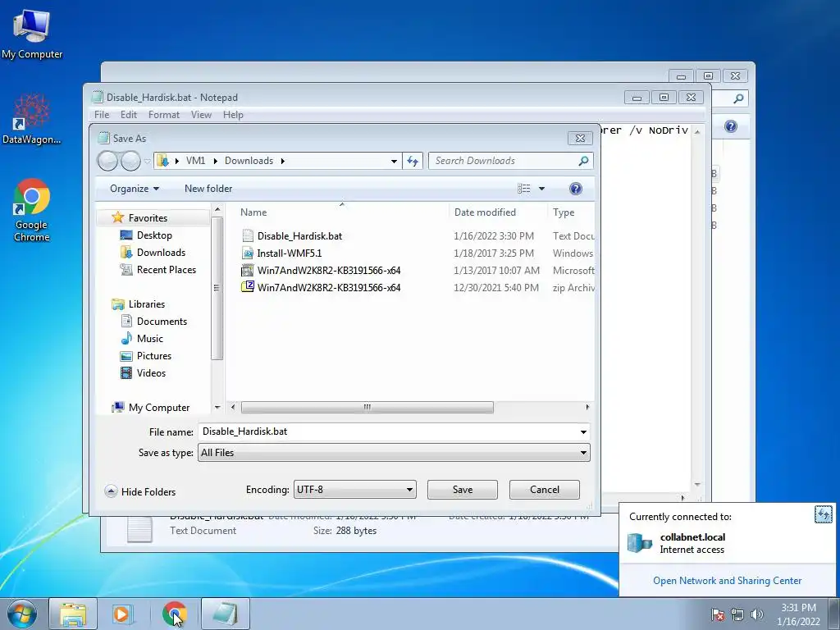Click the refresh button beside address bar
The image size is (840, 630).
pyautogui.click(x=413, y=161)
